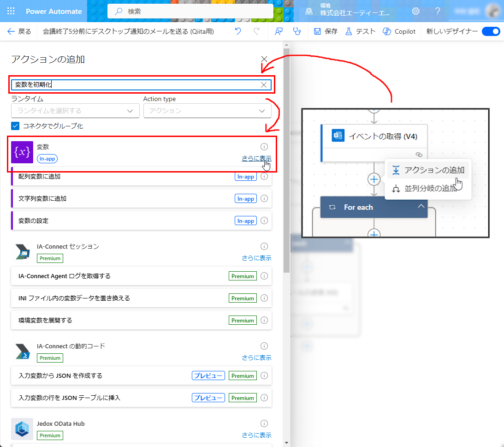
Task: Click the panel scrollbar thumb
Action: pos(286,160)
